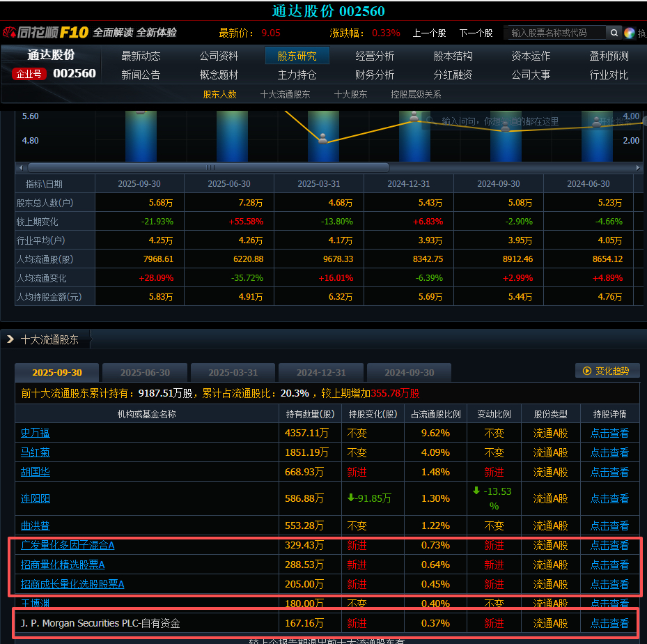Jump to 十大流通股东 sub-navigation link

[285, 95]
